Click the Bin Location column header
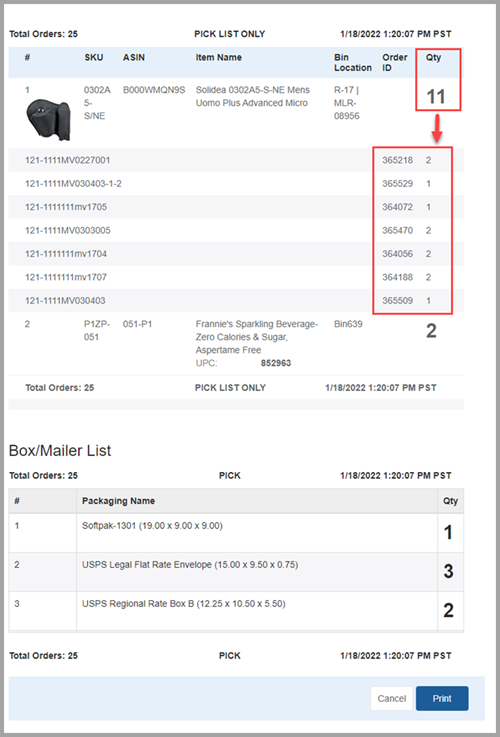The width and height of the screenshot is (500, 737). [353, 63]
